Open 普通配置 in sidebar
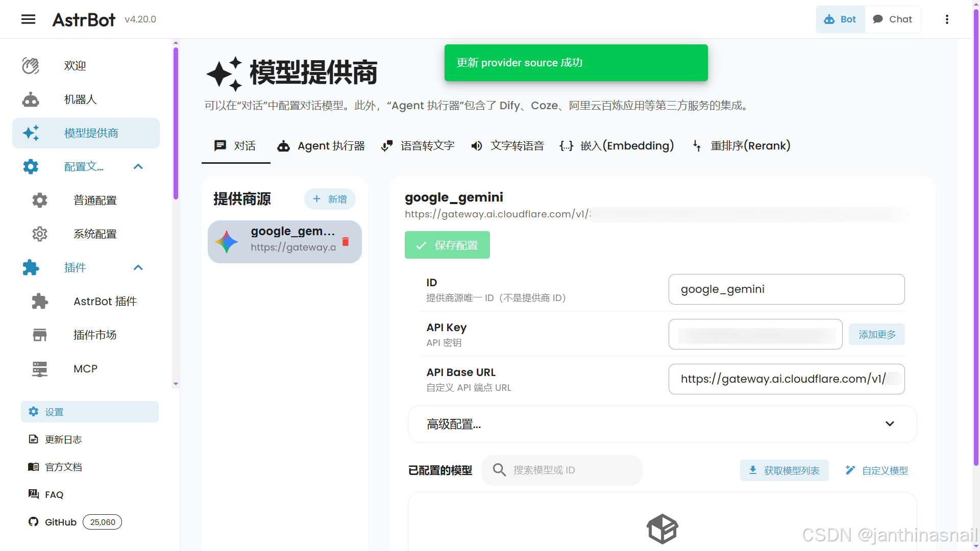Screen dimensions: 980x551 point(86,201)
